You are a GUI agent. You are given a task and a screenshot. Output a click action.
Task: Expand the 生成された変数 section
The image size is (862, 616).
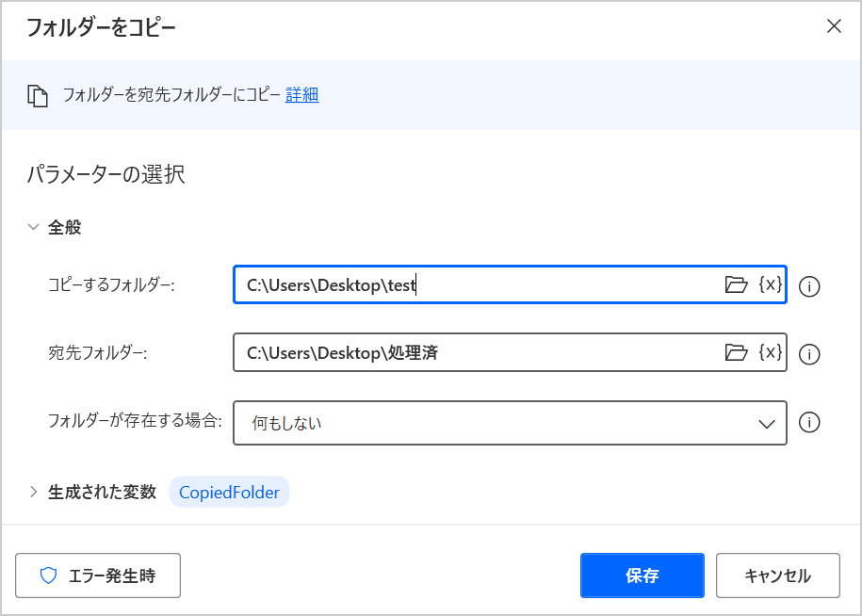[34, 492]
